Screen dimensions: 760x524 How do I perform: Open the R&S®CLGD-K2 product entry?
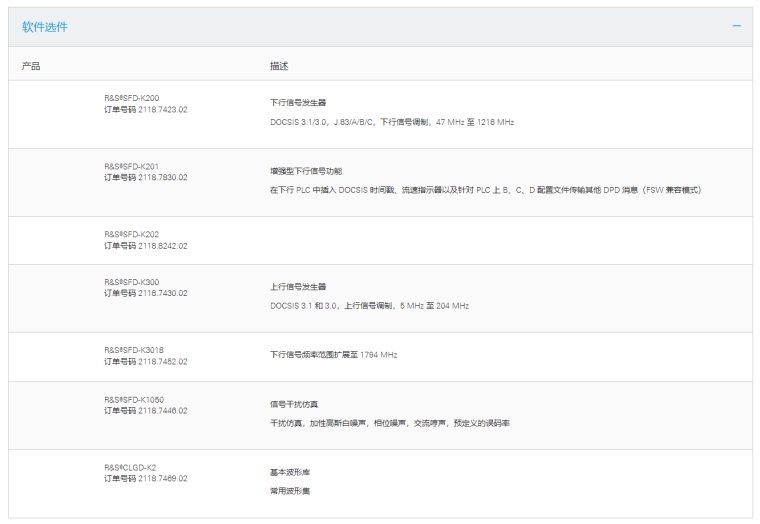[130, 467]
